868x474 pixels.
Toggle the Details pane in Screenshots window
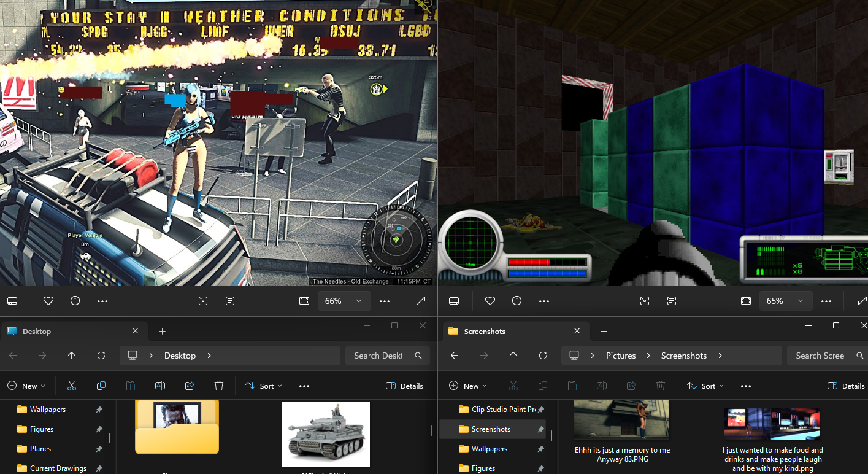tap(846, 386)
